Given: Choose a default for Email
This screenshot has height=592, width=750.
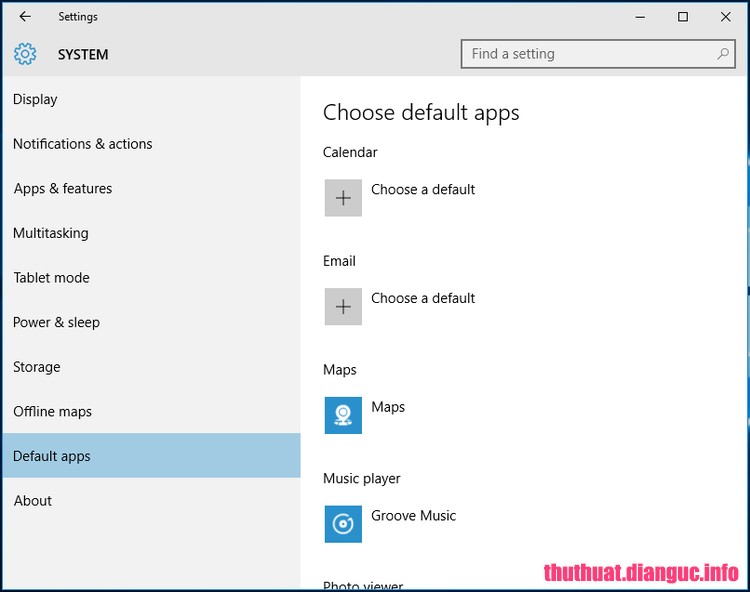Looking at the screenshot, I should 423,298.
